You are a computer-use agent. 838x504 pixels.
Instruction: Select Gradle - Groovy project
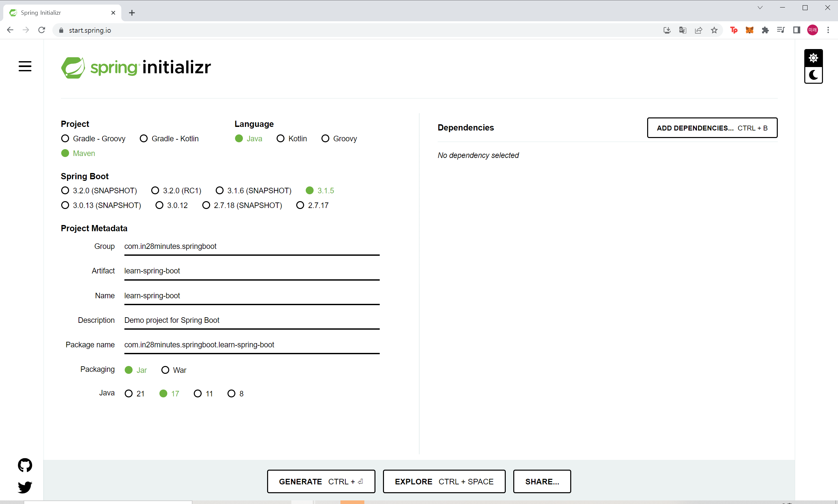[x=93, y=139]
